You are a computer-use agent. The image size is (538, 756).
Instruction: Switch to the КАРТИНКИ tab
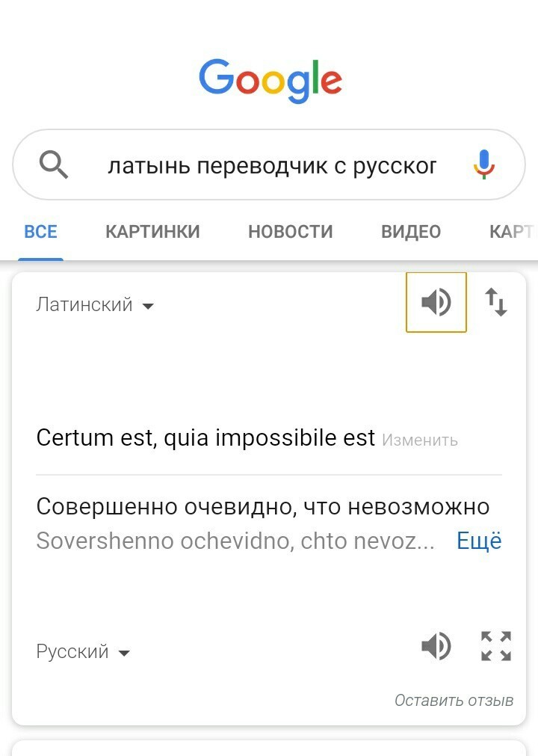click(x=152, y=232)
